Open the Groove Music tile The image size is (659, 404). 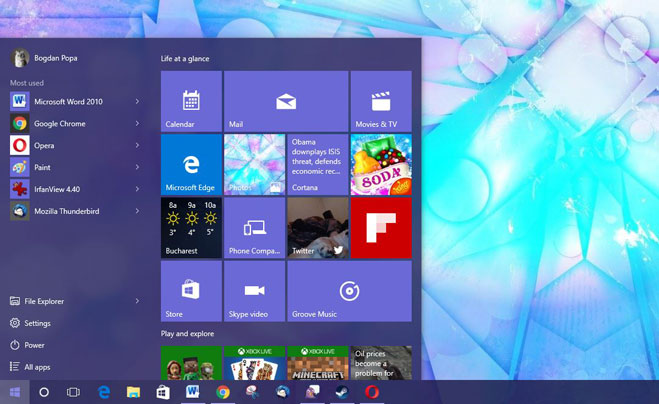(350, 291)
